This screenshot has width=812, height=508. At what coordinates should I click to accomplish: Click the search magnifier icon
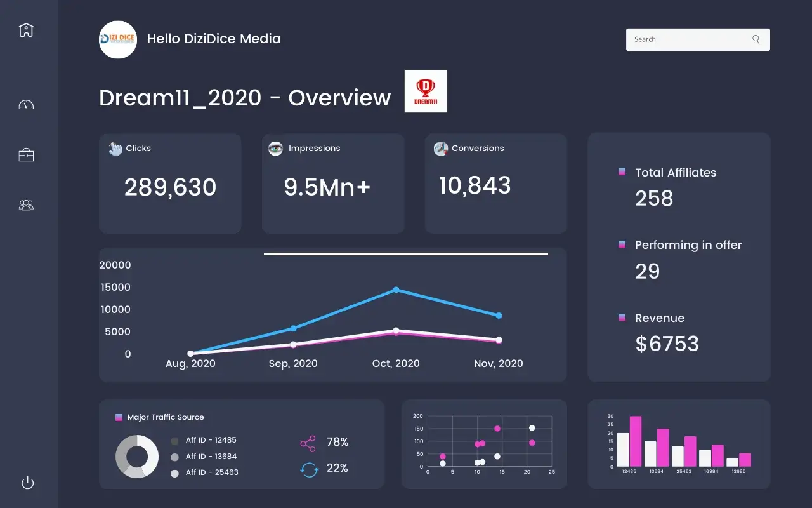coord(756,39)
